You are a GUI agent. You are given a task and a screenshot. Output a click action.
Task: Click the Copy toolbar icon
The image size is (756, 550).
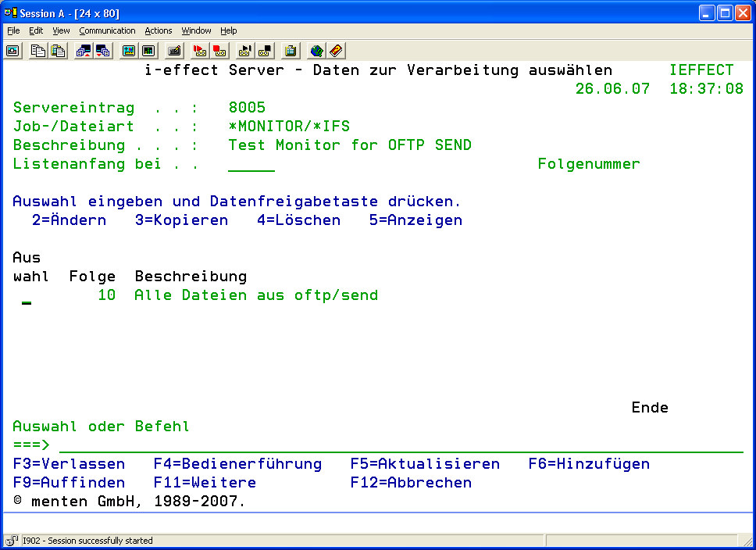coord(38,51)
